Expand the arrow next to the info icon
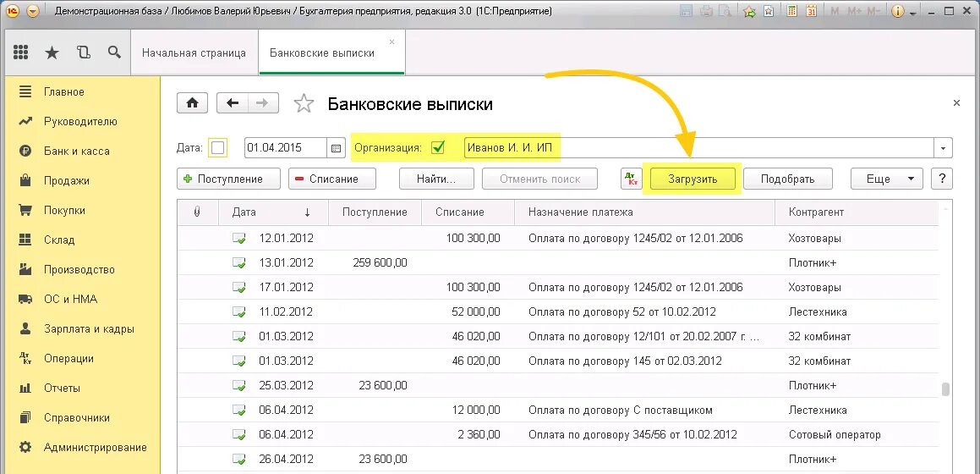Image resolution: width=980 pixels, height=474 pixels. pos(913,13)
